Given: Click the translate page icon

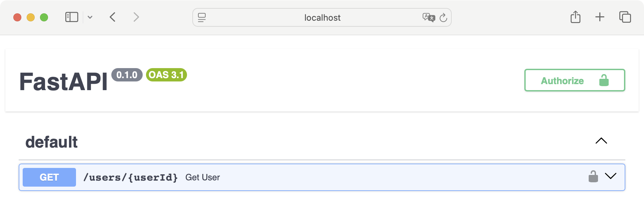Looking at the screenshot, I should [x=428, y=17].
